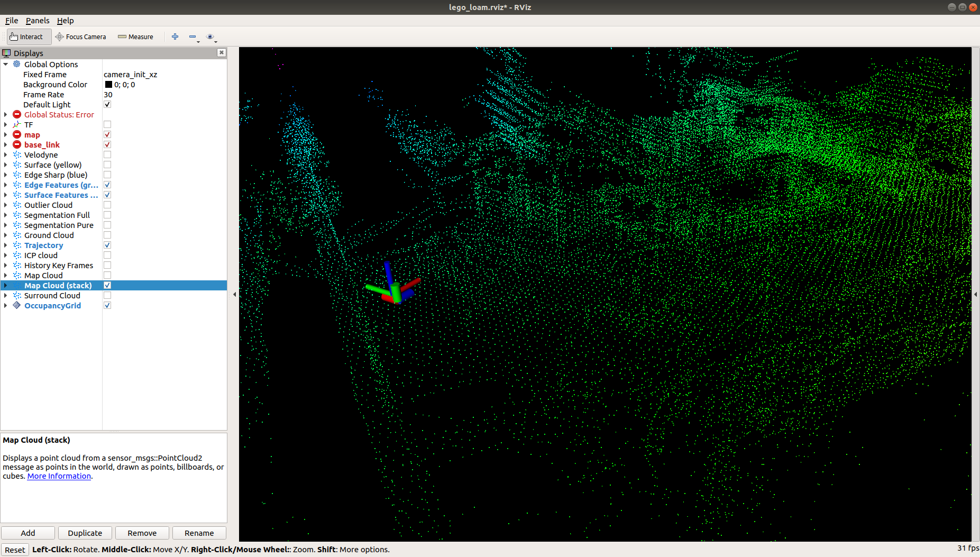This screenshot has width=980, height=557.
Task: Expand the Trajectory display properties
Action: [6, 245]
